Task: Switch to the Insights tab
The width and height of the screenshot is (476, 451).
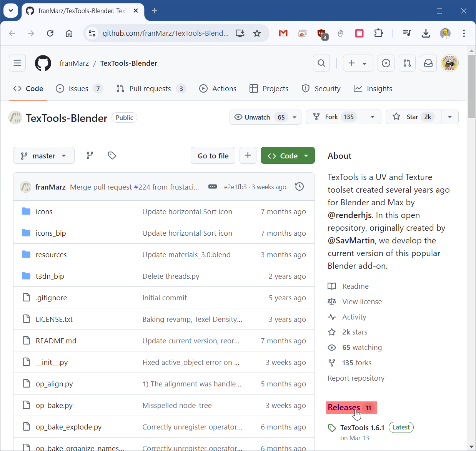Action: (373, 88)
